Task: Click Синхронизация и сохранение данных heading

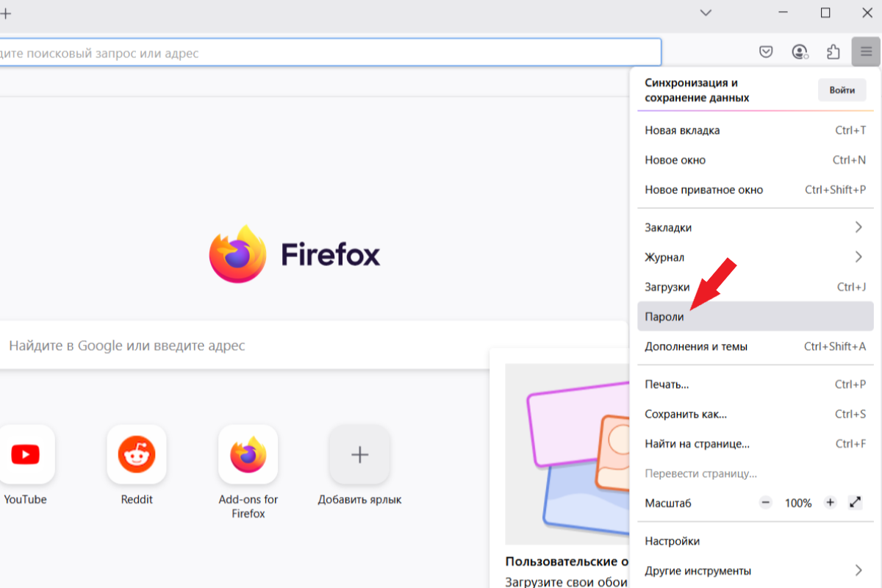Action: (697, 90)
